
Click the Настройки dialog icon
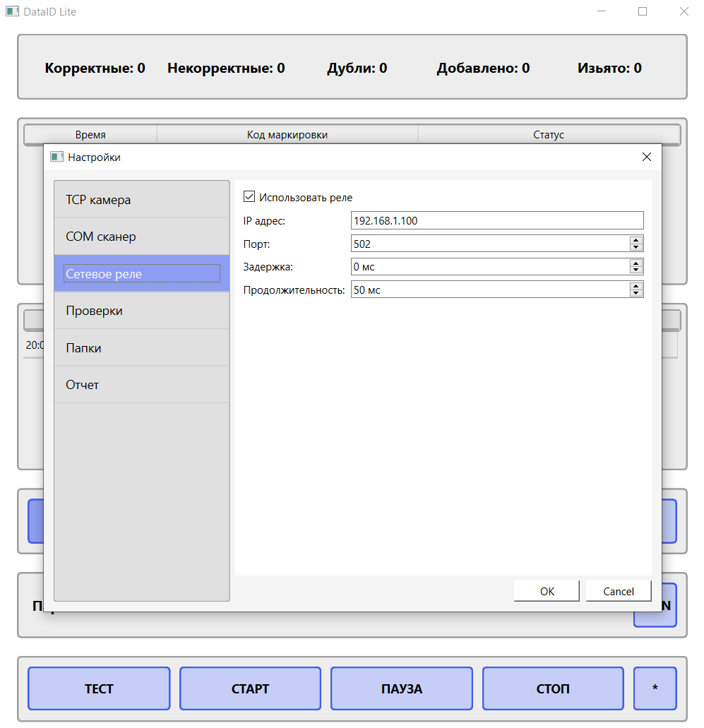click(56, 157)
